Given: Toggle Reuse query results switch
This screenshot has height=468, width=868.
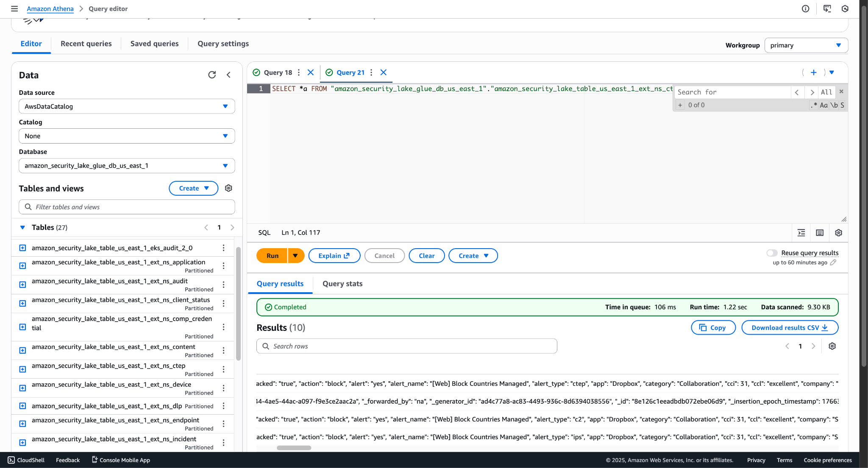Looking at the screenshot, I should click(772, 253).
